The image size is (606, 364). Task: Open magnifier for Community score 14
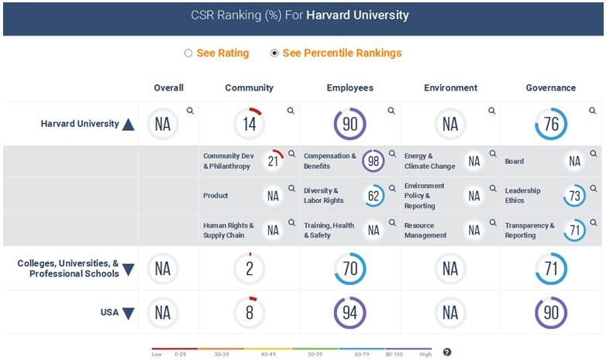pos(291,111)
